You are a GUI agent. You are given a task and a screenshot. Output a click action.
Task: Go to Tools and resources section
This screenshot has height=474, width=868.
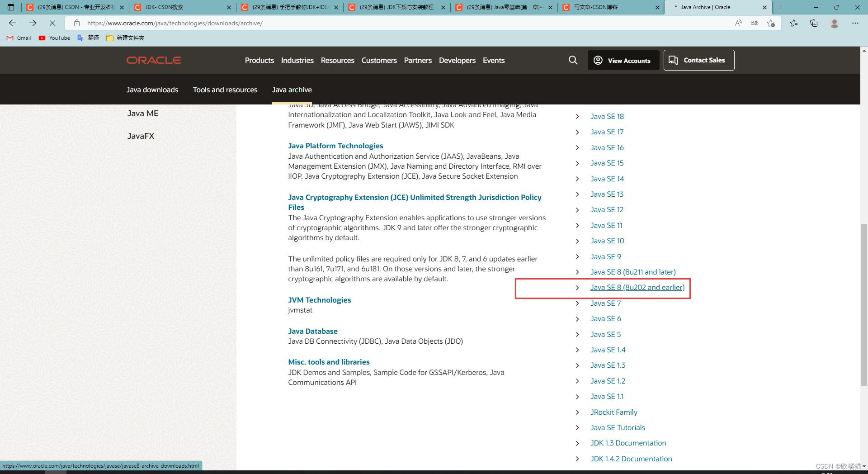click(x=225, y=90)
